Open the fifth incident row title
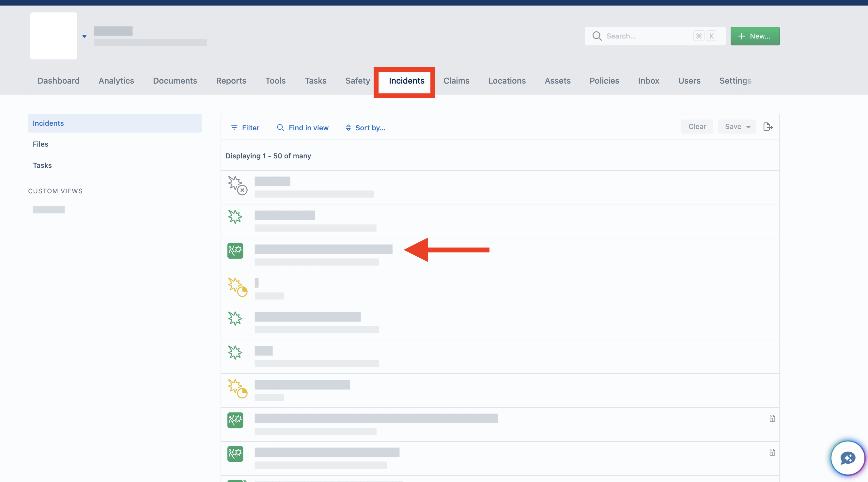 tap(308, 317)
